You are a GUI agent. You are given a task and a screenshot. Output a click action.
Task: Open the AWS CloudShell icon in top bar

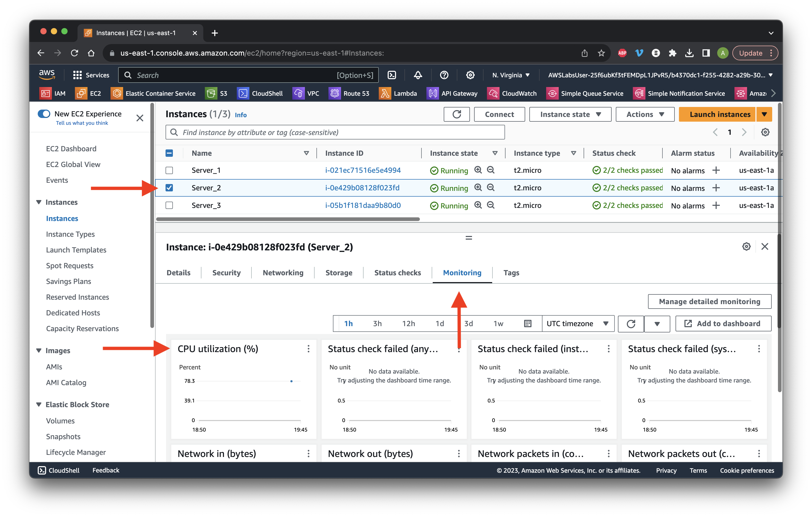pyautogui.click(x=392, y=75)
